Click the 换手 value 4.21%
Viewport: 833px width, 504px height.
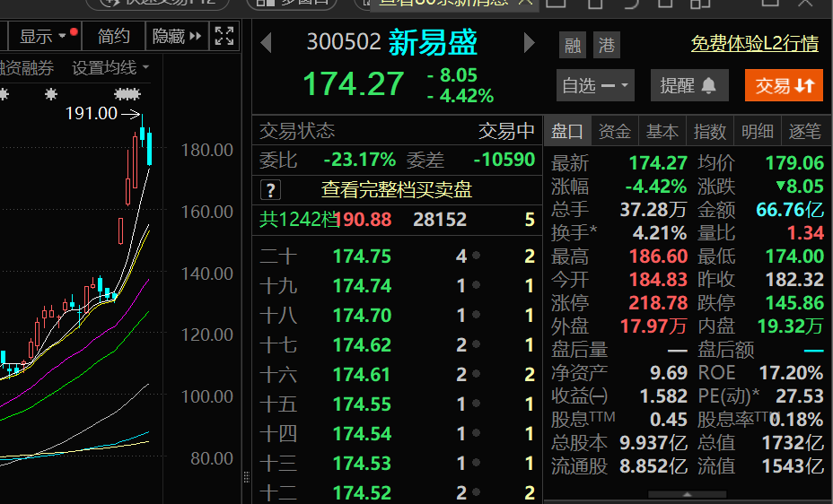tap(660, 233)
